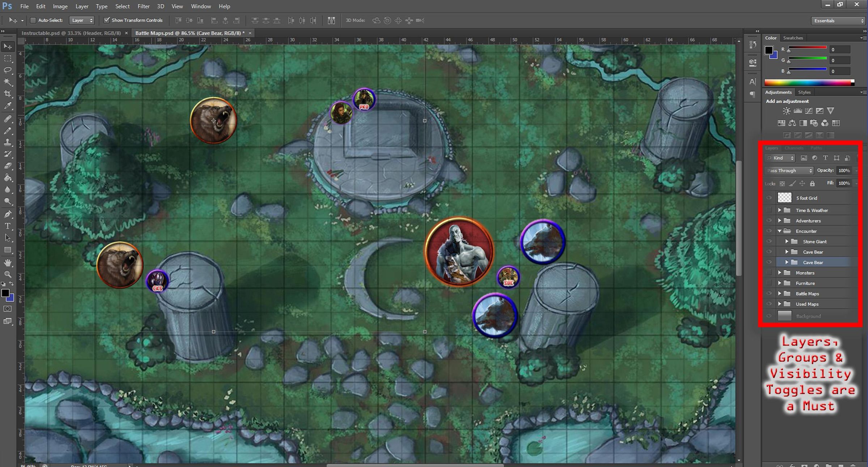Hide the Encounter group visibility
868x467 pixels.
pos(769,231)
